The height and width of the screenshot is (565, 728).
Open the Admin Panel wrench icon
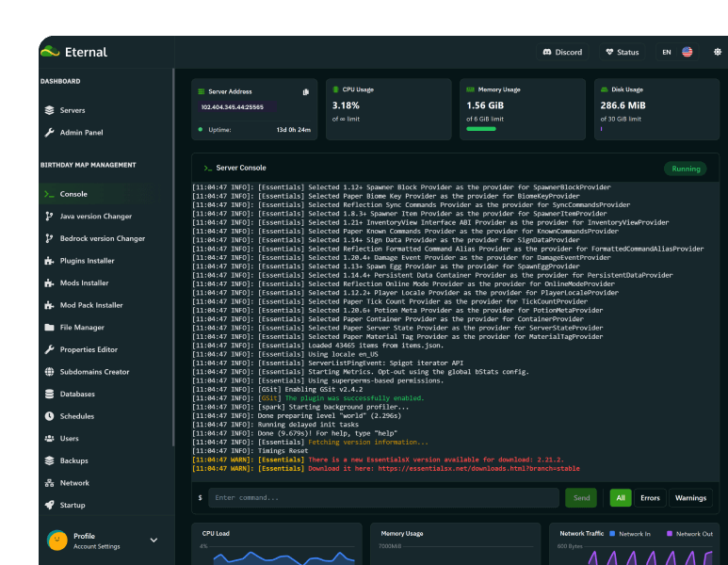coord(50,133)
